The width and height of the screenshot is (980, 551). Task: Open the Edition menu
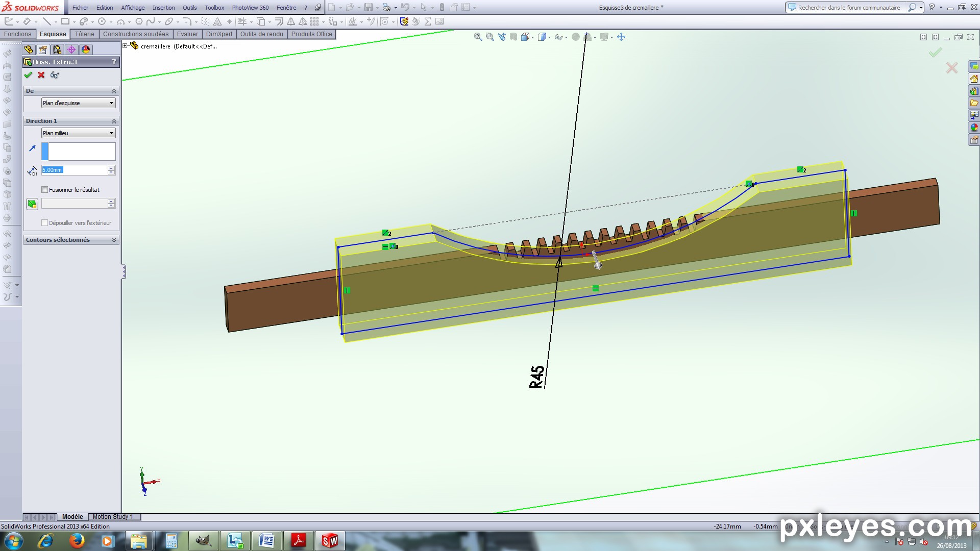coord(105,8)
